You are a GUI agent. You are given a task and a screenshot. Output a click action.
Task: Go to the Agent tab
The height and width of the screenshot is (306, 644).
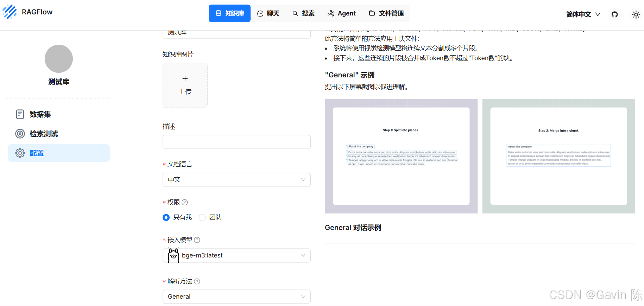(x=341, y=13)
